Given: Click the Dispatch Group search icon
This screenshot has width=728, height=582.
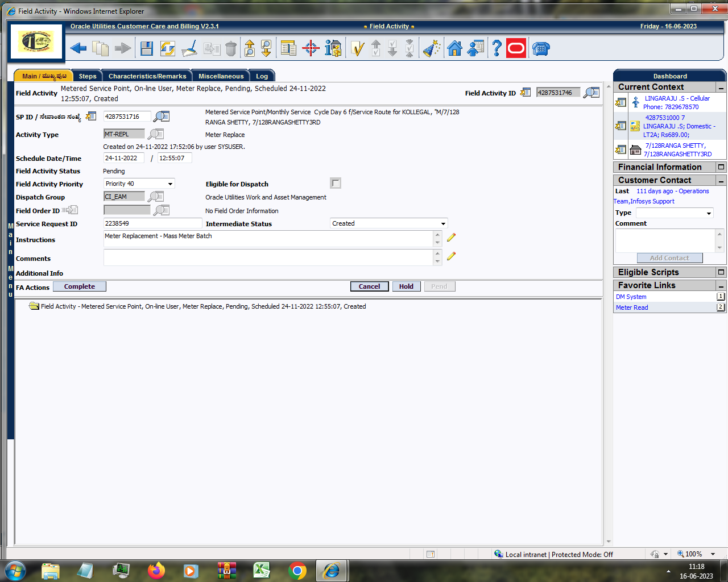Looking at the screenshot, I should coord(156,197).
